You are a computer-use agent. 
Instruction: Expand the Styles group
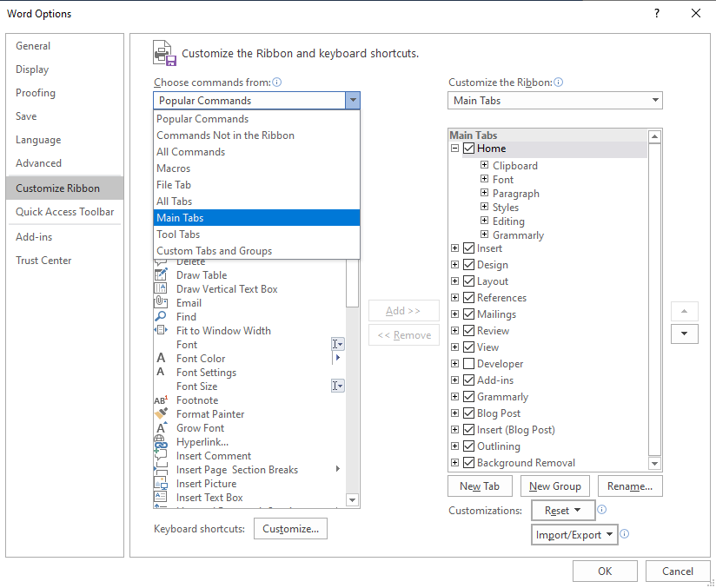pyautogui.click(x=485, y=207)
